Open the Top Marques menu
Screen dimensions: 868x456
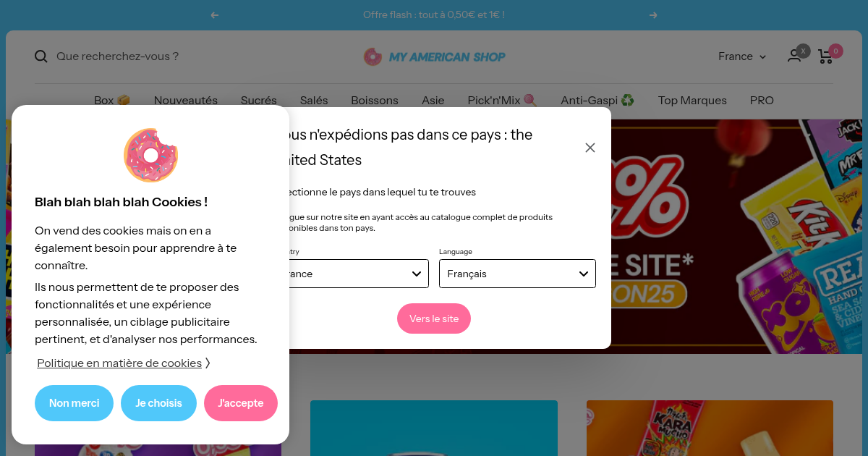692,101
